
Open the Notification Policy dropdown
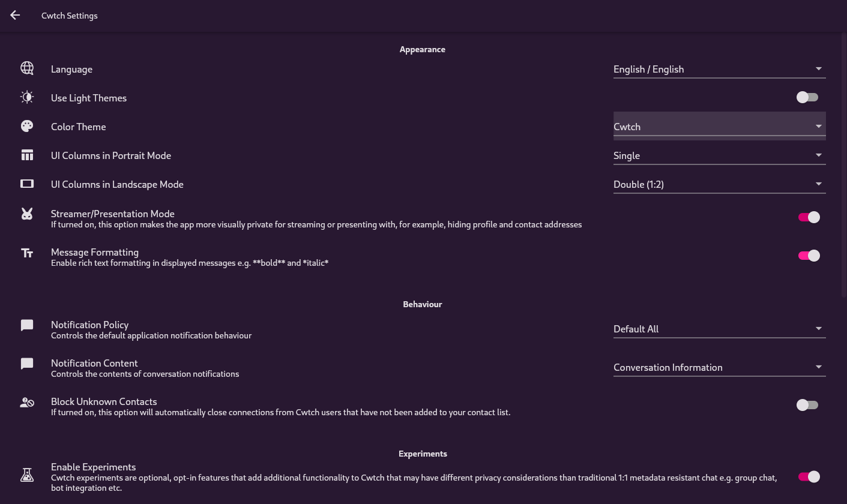point(720,329)
